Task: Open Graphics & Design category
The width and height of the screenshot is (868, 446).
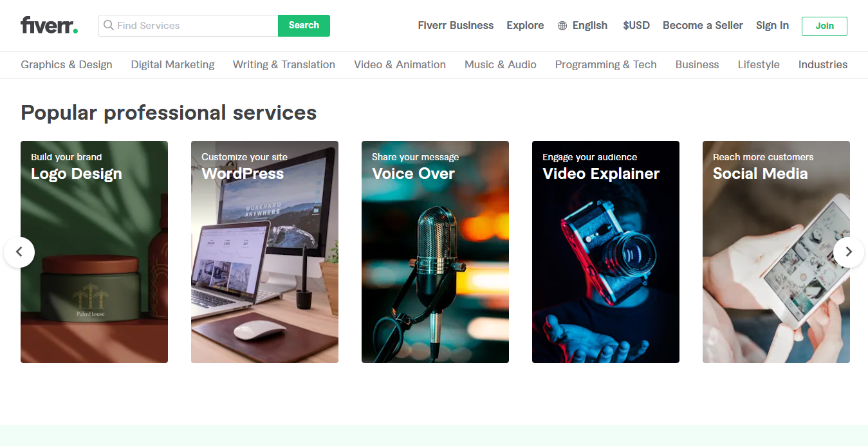Action: click(66, 64)
